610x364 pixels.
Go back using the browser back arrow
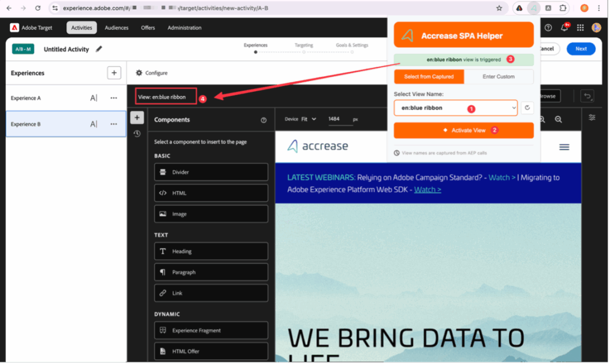pyautogui.click(x=9, y=8)
